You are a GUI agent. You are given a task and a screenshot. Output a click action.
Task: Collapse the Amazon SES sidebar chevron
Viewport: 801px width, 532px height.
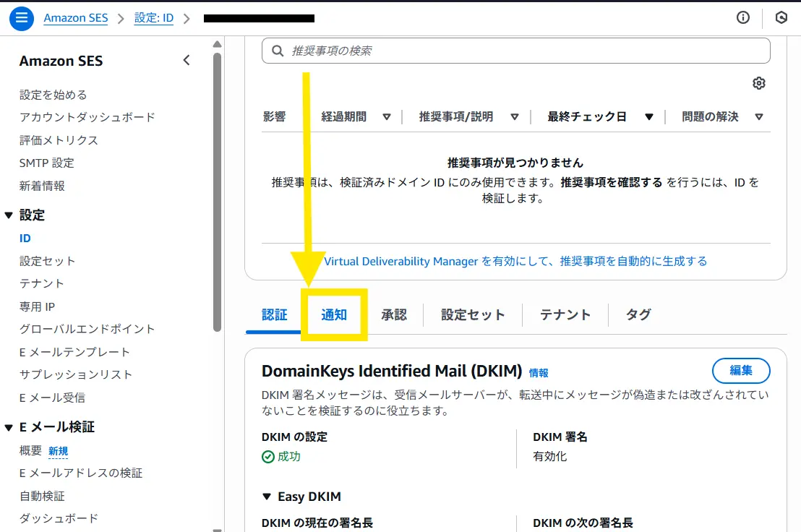tap(187, 61)
